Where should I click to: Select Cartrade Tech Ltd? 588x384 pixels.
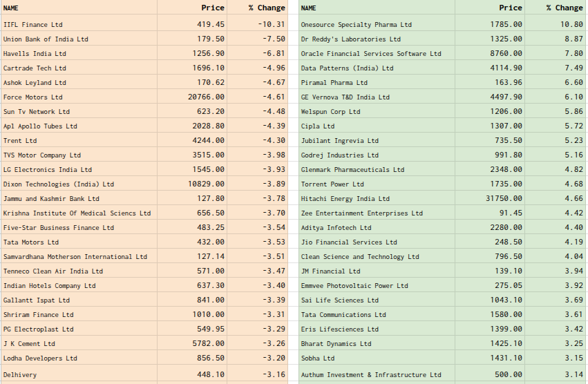pyautogui.click(x=35, y=68)
